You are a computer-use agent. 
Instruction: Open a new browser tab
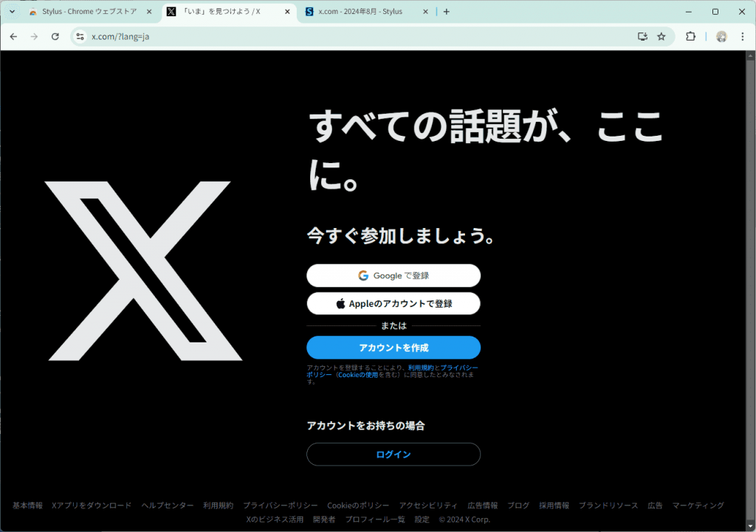pos(447,12)
